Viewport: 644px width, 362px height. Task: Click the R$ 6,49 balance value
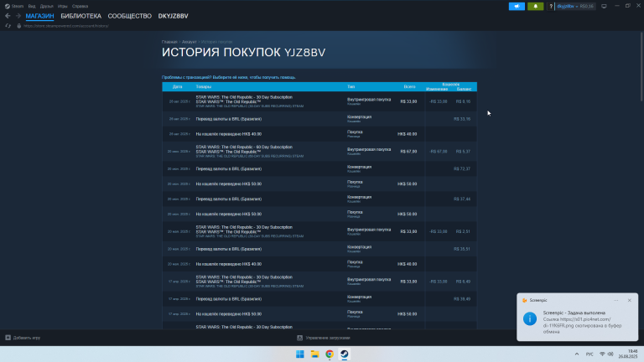pos(463,282)
